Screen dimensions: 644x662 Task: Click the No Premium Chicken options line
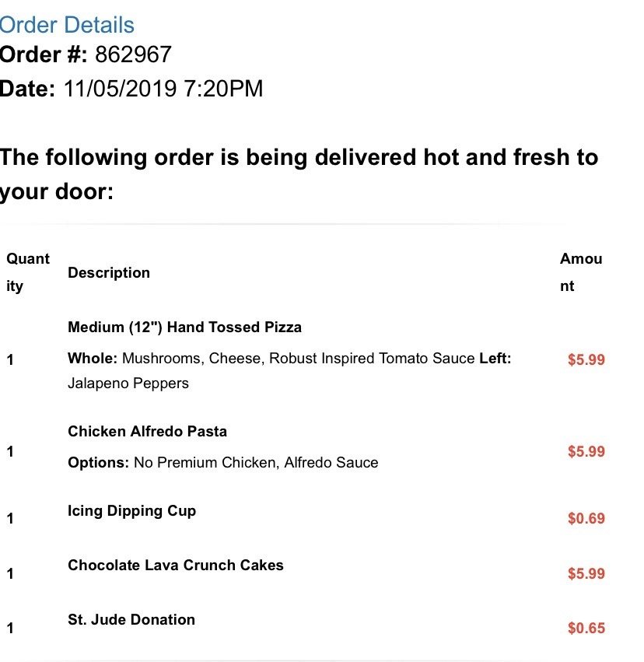pyautogui.click(x=223, y=463)
